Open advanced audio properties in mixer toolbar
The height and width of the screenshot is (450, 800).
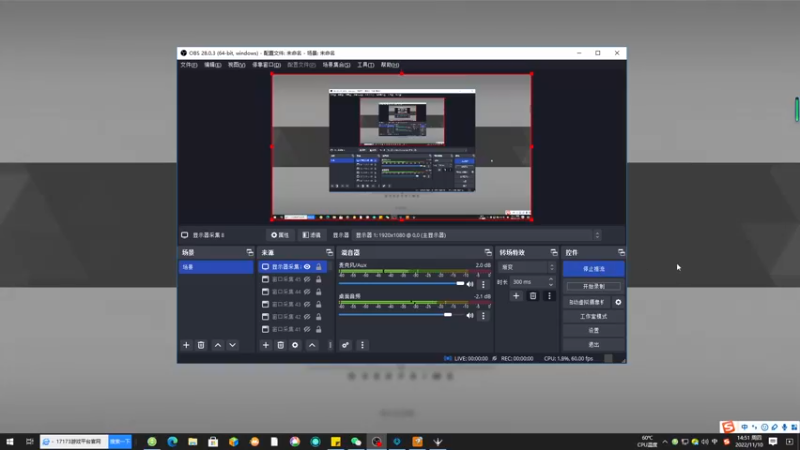pos(345,345)
